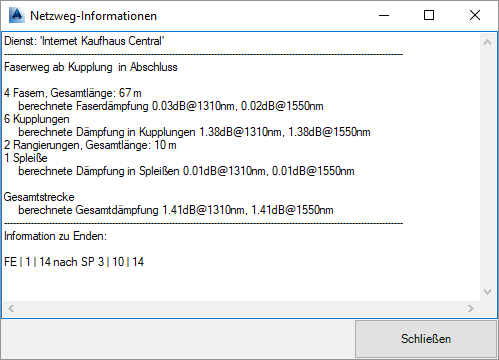Click the application logo in title bar
499x360 pixels.
[x=17, y=15]
